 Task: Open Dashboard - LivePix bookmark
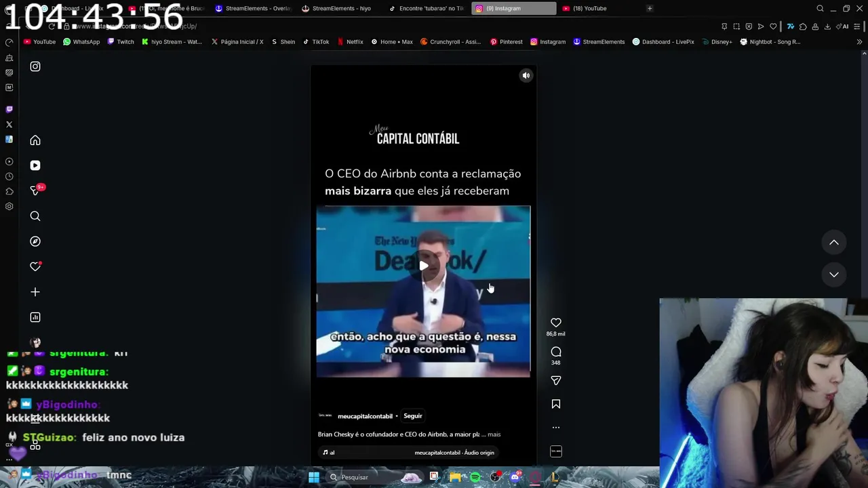(x=663, y=42)
